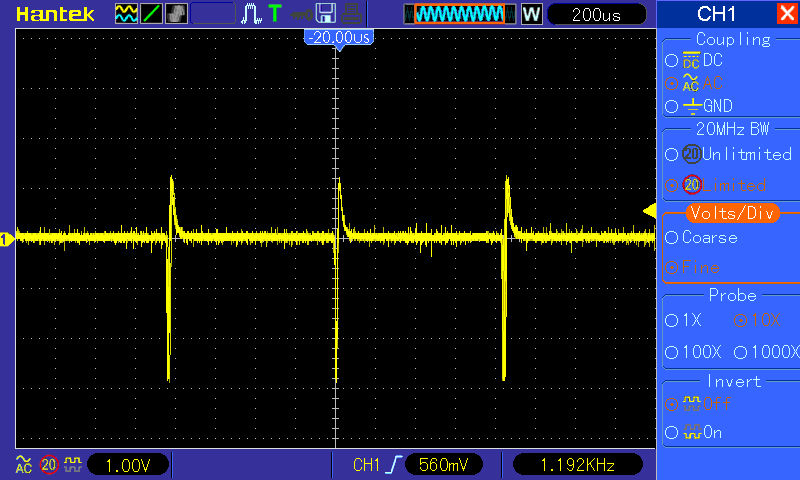Click the key lock icon
The height and width of the screenshot is (480, 800).
(x=301, y=14)
